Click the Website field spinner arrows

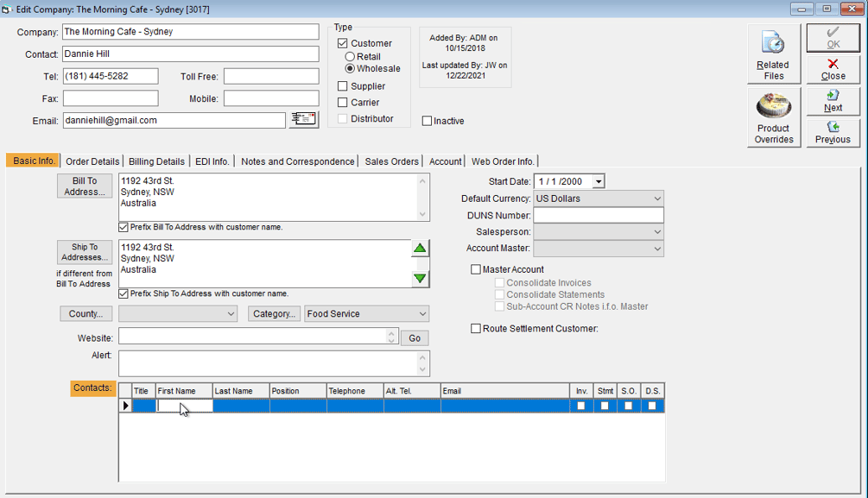click(x=391, y=337)
